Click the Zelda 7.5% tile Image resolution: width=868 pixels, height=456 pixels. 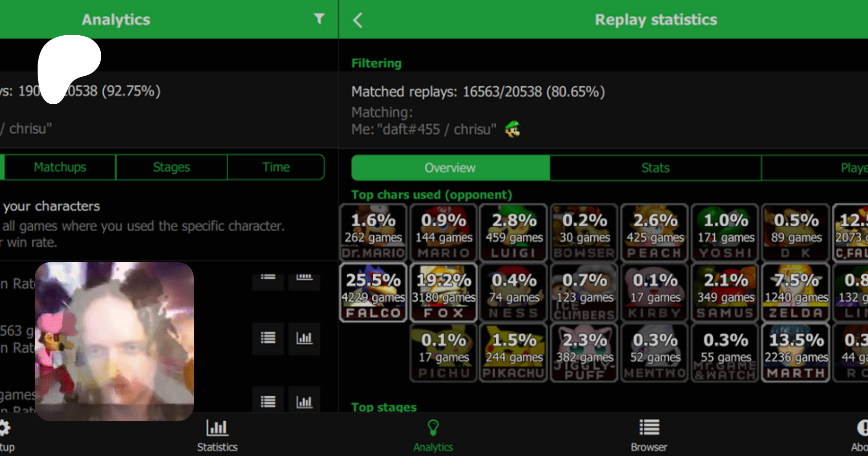[796, 293]
